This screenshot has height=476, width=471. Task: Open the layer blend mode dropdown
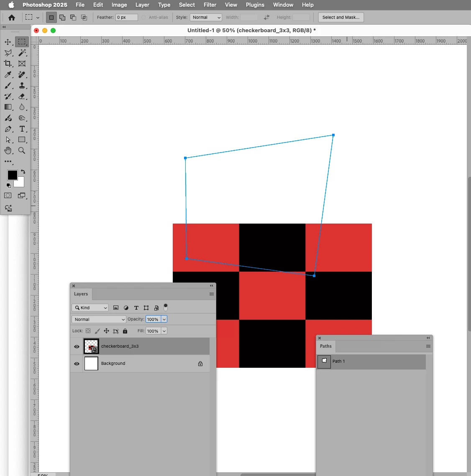pos(99,319)
